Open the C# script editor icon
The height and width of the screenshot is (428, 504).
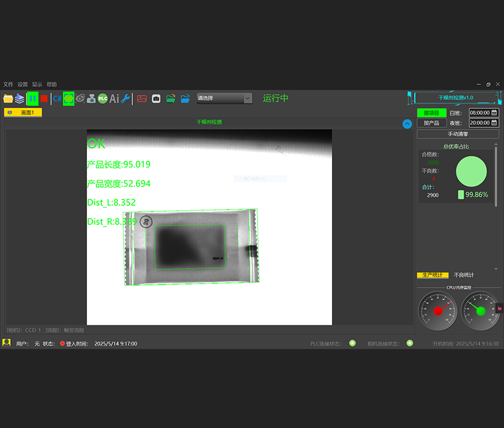pos(57,98)
